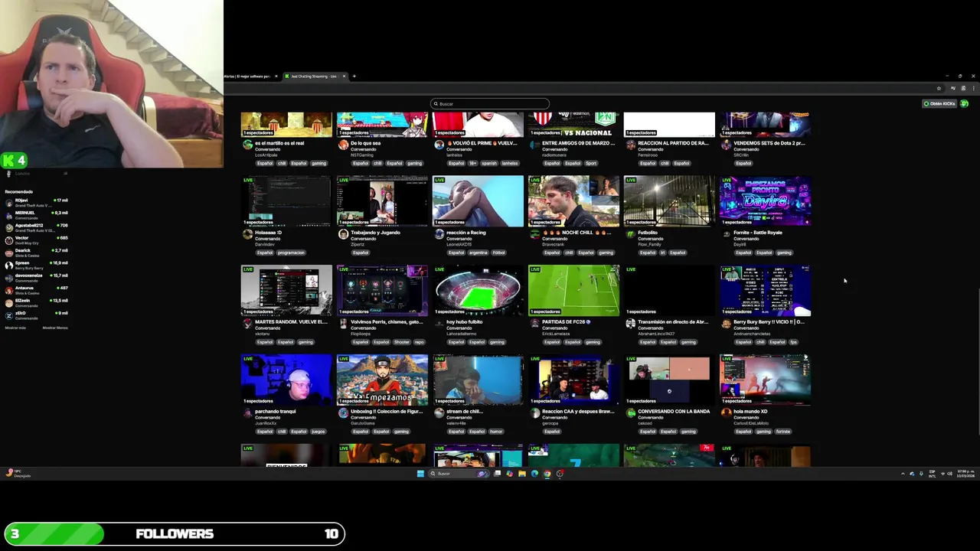Click the 'es el martillo es el real' title

point(279,143)
